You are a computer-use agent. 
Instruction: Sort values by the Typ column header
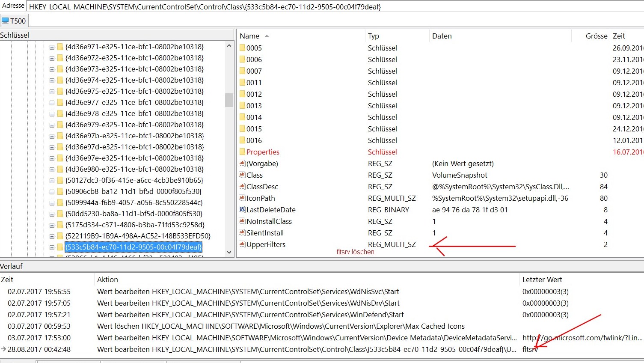click(x=397, y=36)
